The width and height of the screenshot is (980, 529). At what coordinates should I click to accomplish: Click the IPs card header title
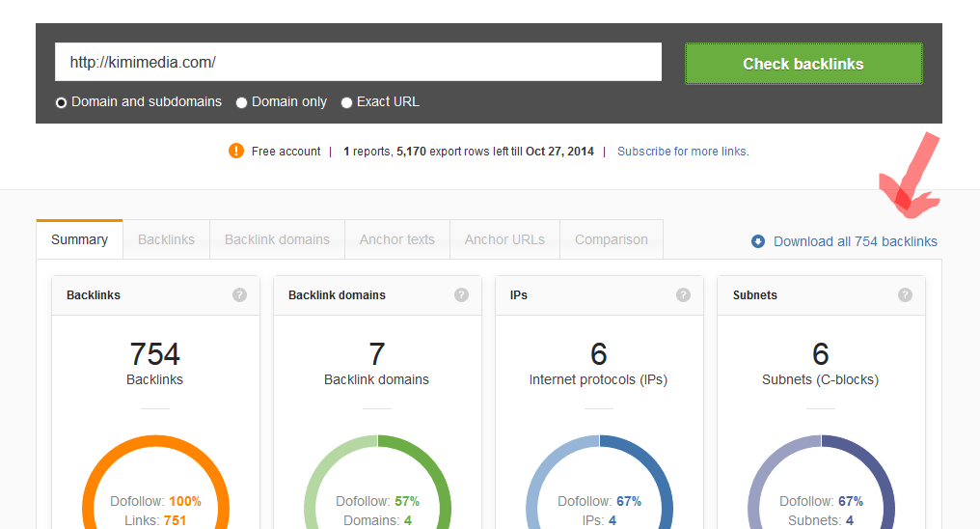pos(519,295)
